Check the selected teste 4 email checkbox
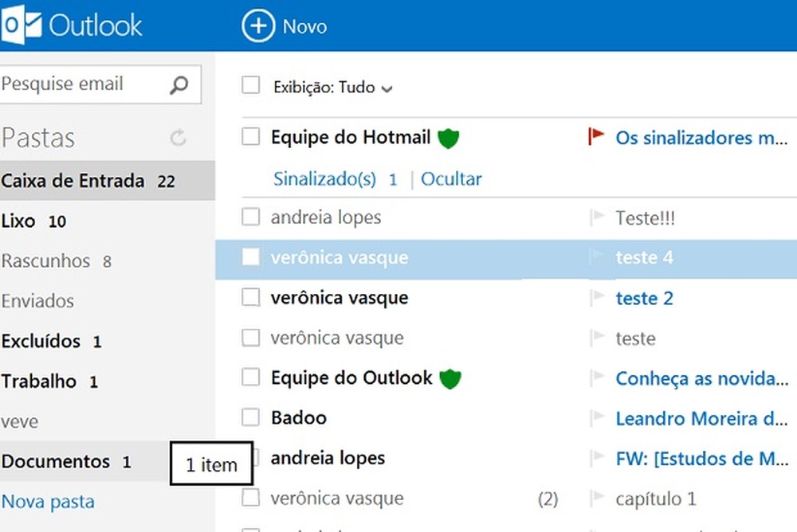797x532 pixels. [x=250, y=256]
